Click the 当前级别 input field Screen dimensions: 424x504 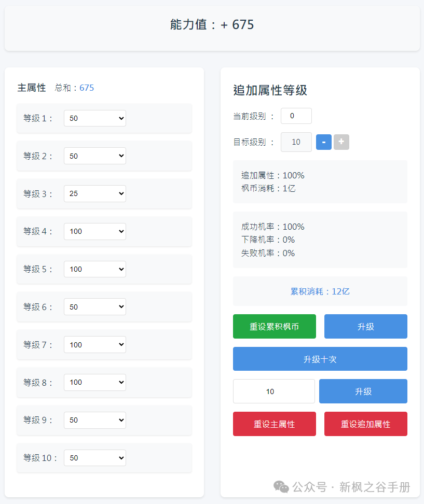[296, 116]
